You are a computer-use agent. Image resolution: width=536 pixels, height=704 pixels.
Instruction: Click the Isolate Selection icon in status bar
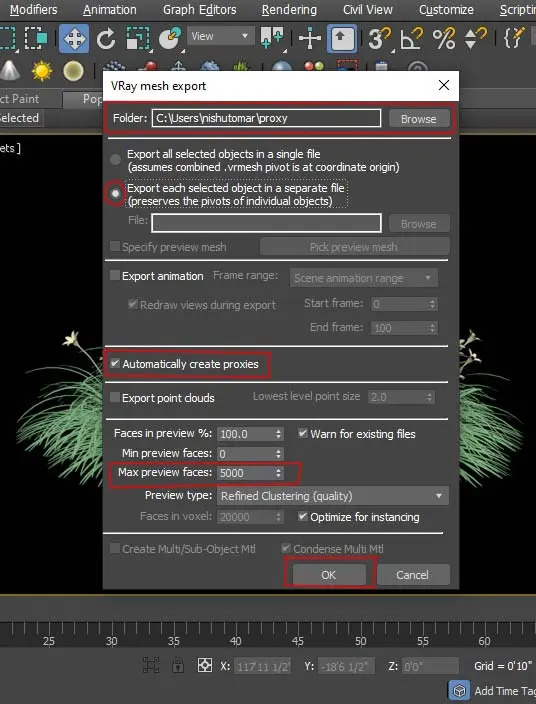pos(151,665)
